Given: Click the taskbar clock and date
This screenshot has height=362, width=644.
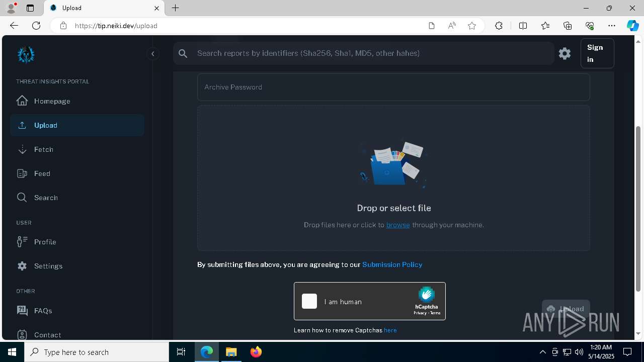Looking at the screenshot, I should [x=601, y=352].
